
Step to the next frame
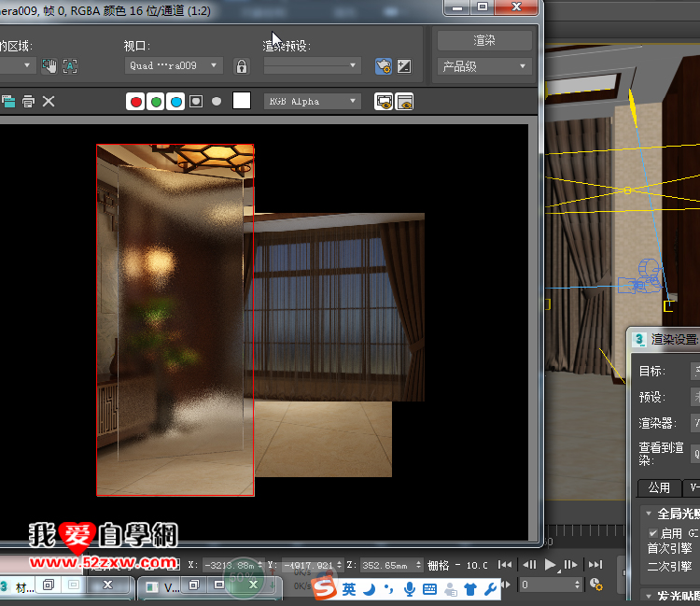tap(571, 565)
